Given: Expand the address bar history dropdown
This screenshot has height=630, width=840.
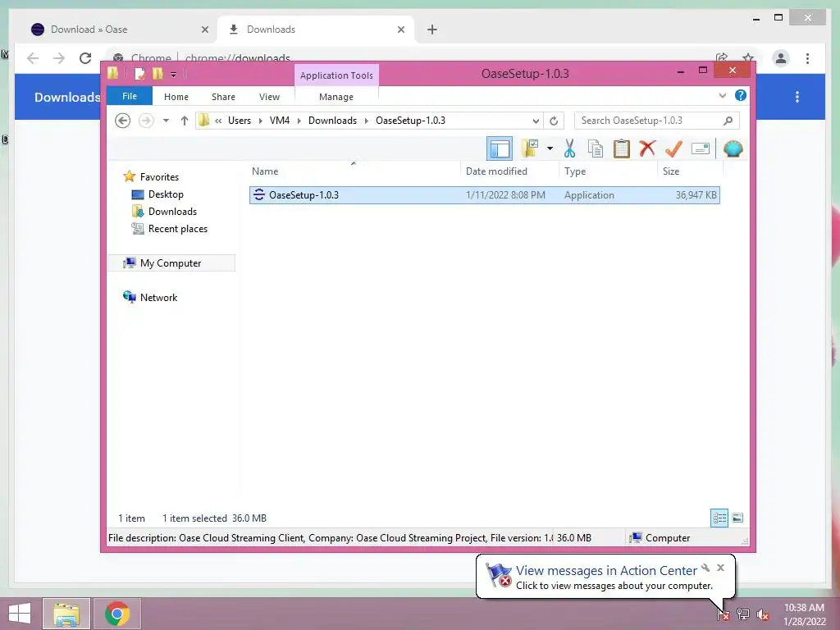Looking at the screenshot, I should pyautogui.click(x=536, y=121).
